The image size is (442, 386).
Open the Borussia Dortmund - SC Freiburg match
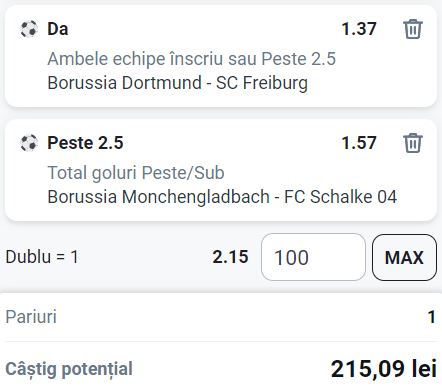pyautogui.click(x=178, y=83)
